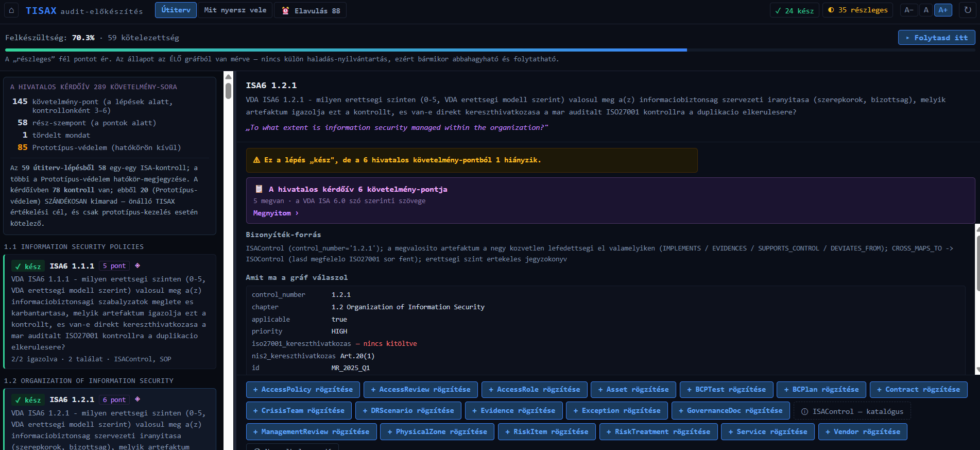Filter by the 24 kész status

point(795,10)
